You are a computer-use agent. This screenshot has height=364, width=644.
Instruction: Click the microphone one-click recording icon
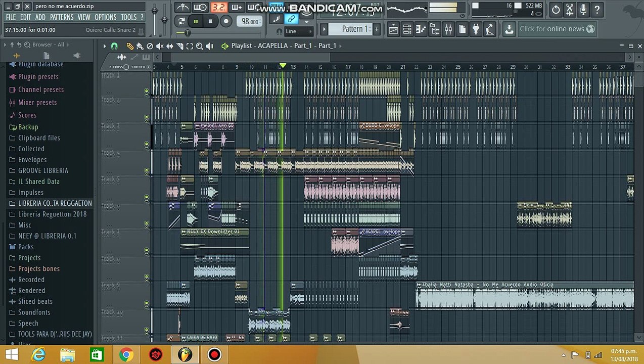[x=583, y=9]
